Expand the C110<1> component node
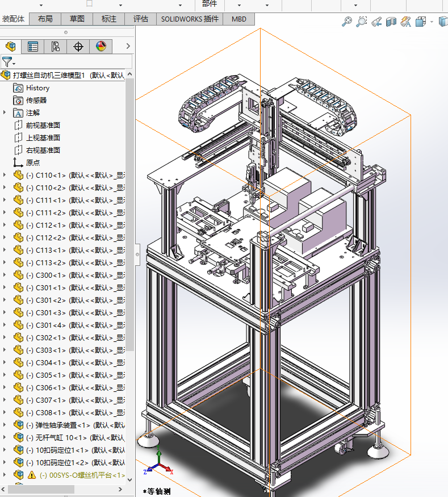Image resolution: width=448 pixels, height=497 pixels. pyautogui.click(x=5, y=175)
